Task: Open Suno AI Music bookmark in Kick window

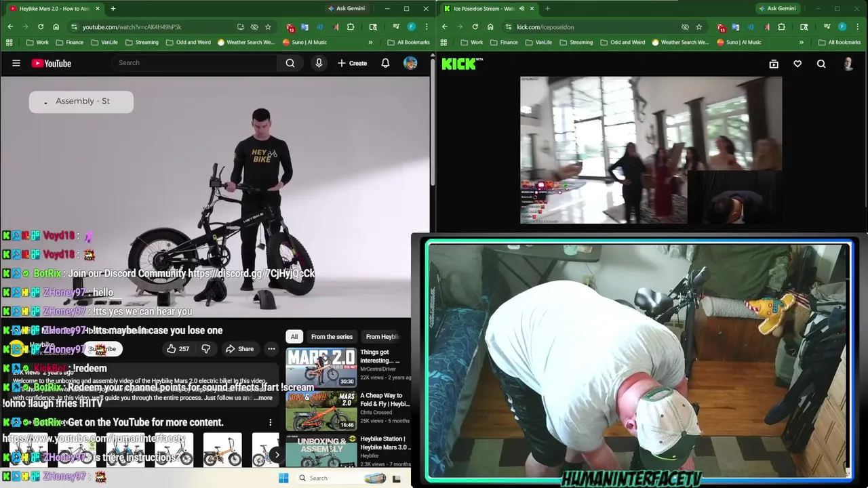Action: (x=739, y=42)
